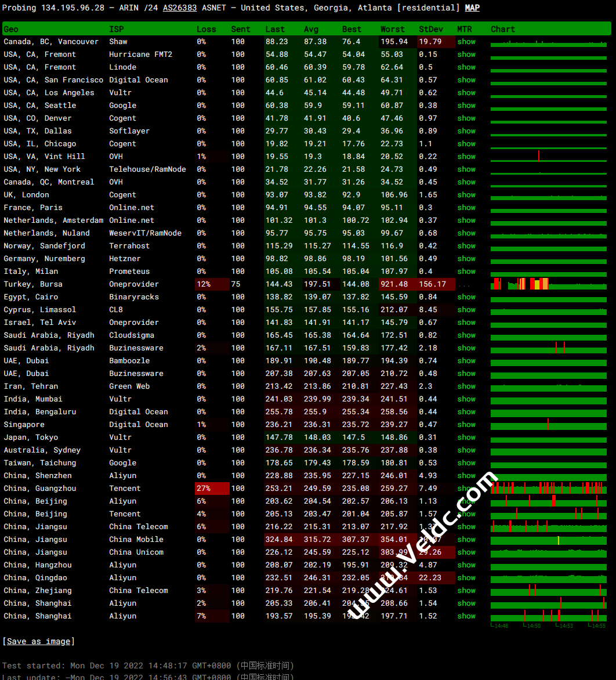Show MTR for Zhejiang China Telecom row
616x680 pixels.
coord(466,591)
